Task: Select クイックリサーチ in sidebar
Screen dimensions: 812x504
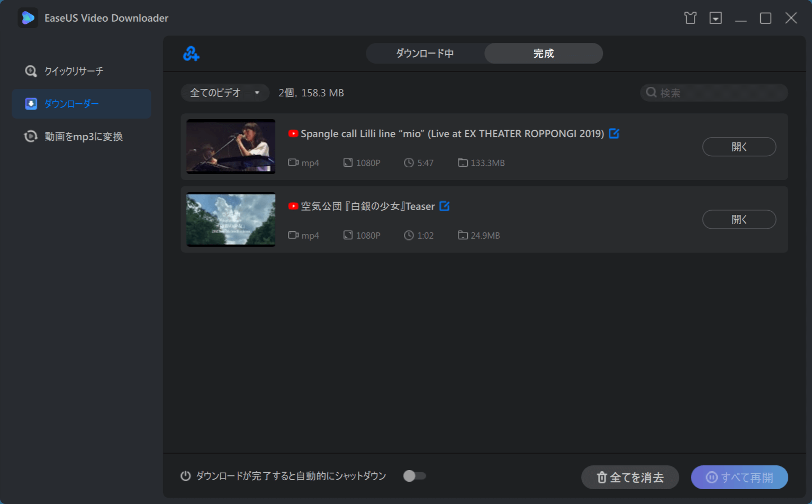Action: pos(82,71)
